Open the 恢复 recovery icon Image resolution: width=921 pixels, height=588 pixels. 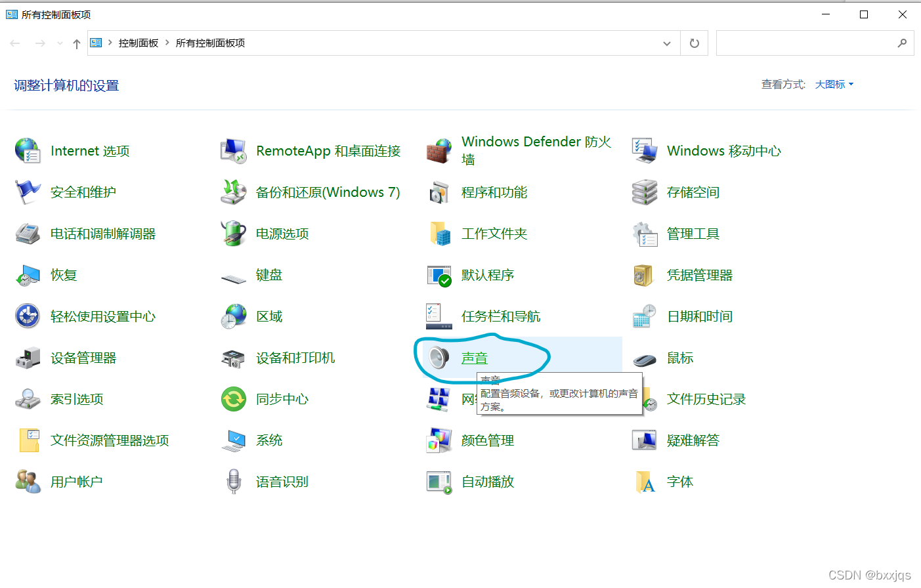click(28, 275)
